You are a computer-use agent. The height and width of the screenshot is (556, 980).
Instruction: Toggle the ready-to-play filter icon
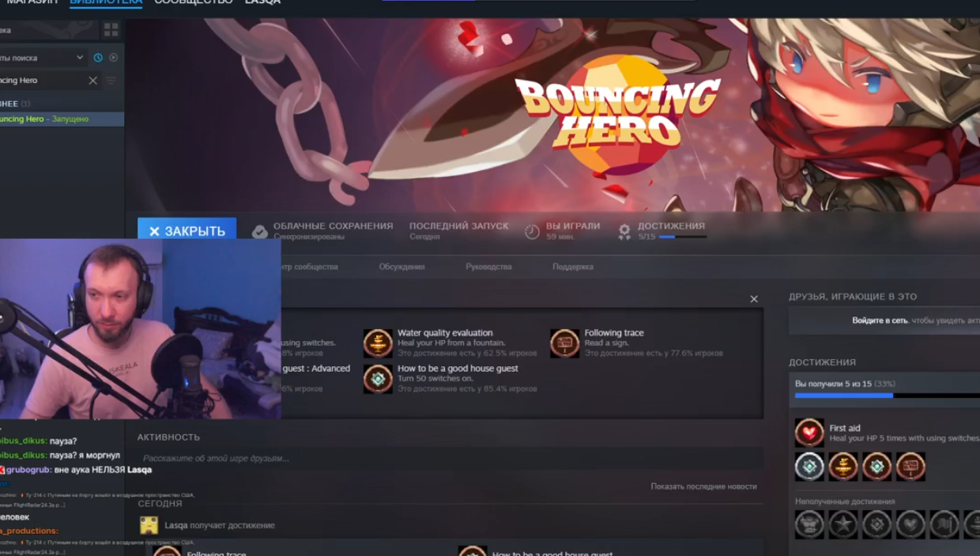pyautogui.click(x=114, y=58)
